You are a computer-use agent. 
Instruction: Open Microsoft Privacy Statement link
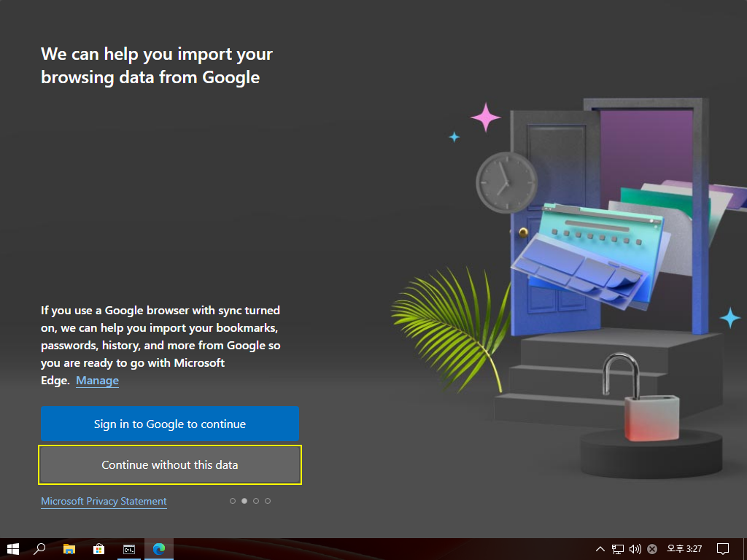[x=104, y=501]
